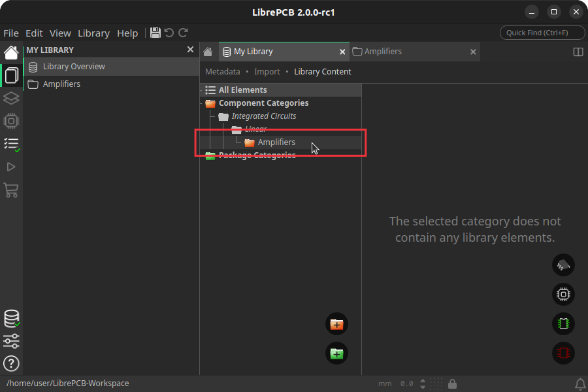
Task: Click inside the Quick Find field
Action: 542,32
